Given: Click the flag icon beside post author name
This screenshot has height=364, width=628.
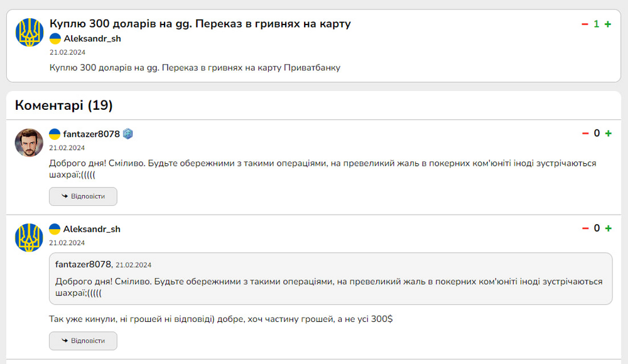Looking at the screenshot, I should coord(55,38).
